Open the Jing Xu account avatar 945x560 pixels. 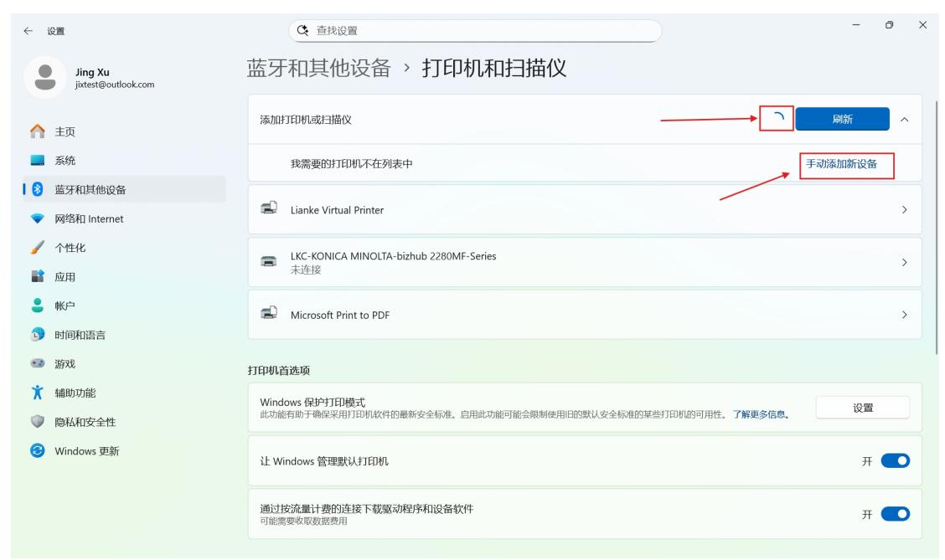tap(45, 78)
